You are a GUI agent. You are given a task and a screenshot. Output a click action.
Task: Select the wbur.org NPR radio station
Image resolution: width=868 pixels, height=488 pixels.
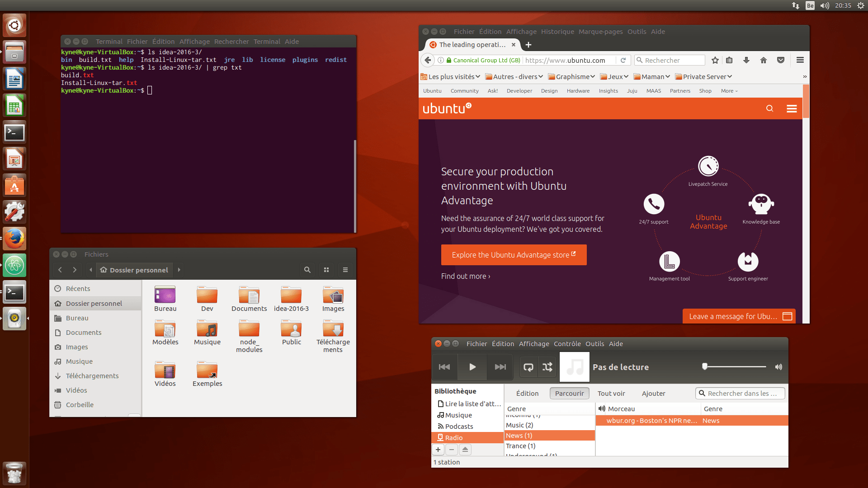[x=651, y=420]
